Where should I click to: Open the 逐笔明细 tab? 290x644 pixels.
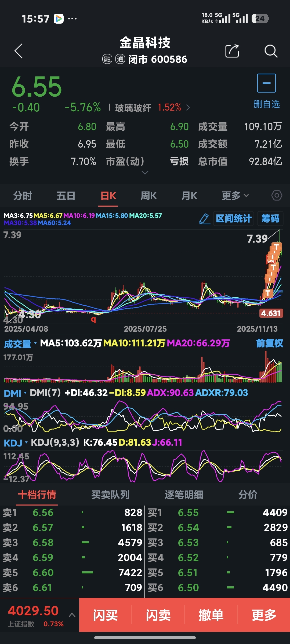pyautogui.click(x=184, y=495)
